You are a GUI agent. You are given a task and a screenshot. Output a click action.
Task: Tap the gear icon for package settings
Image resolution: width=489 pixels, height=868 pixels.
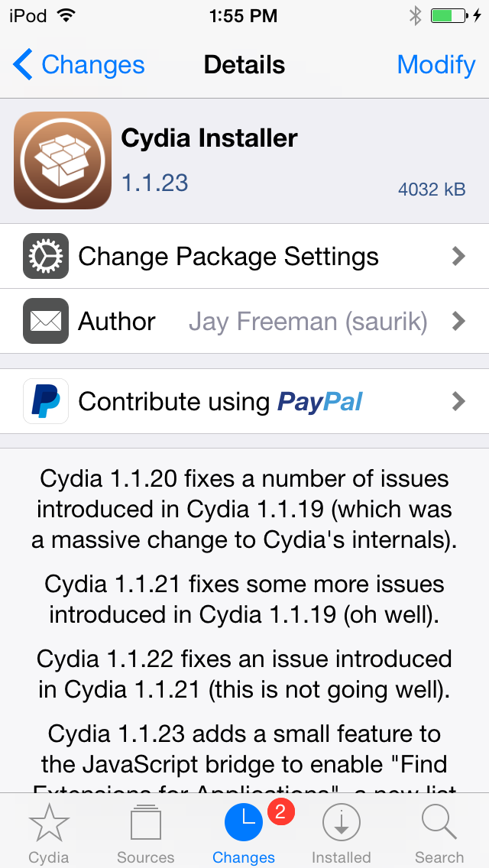(x=46, y=256)
